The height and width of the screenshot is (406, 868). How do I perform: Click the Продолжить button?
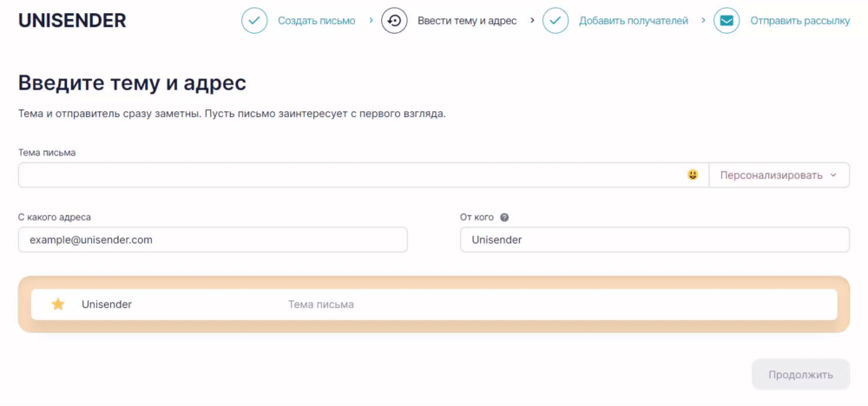click(800, 375)
